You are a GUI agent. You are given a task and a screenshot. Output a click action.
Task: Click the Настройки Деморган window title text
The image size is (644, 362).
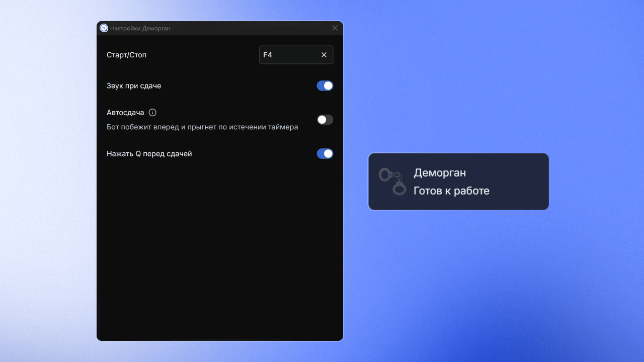[x=140, y=29]
